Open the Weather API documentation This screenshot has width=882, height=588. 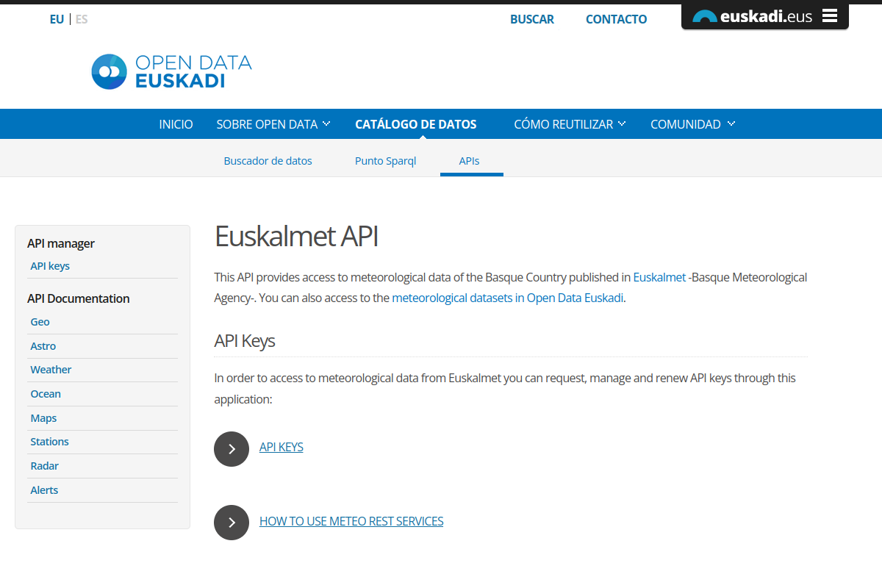51,370
